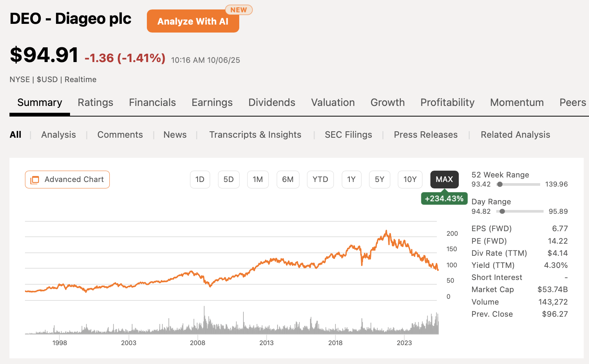This screenshot has height=364, width=589.
Task: Select the YTD chart range
Action: point(320,179)
